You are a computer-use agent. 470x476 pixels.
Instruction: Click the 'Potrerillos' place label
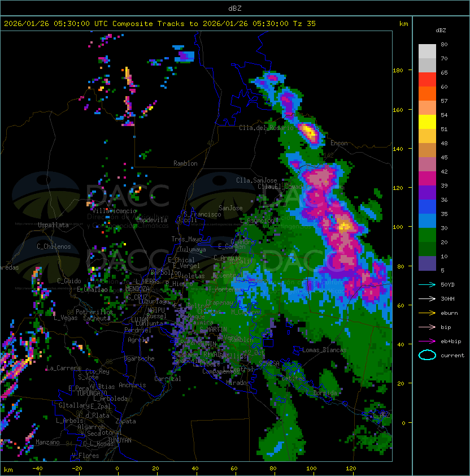point(94,311)
